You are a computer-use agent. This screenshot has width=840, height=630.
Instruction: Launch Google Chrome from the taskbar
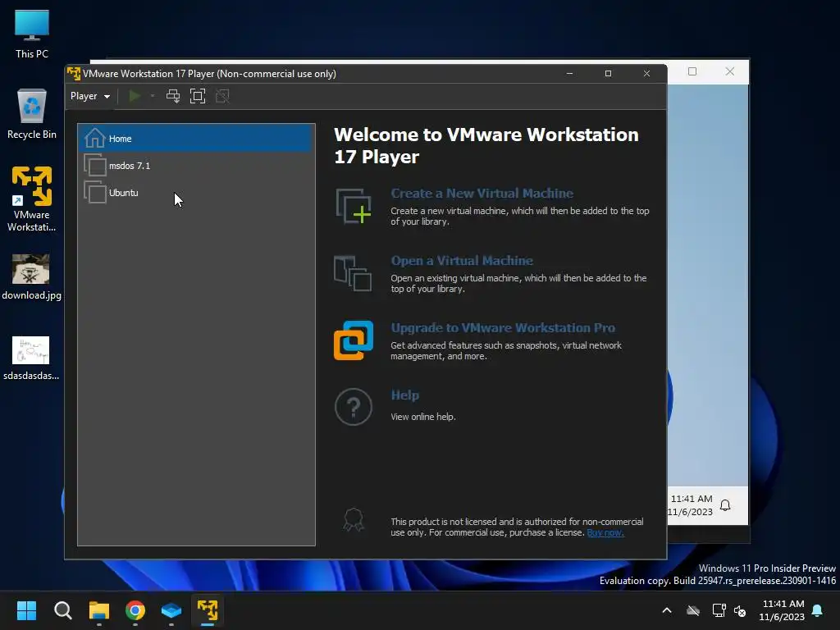(x=135, y=610)
